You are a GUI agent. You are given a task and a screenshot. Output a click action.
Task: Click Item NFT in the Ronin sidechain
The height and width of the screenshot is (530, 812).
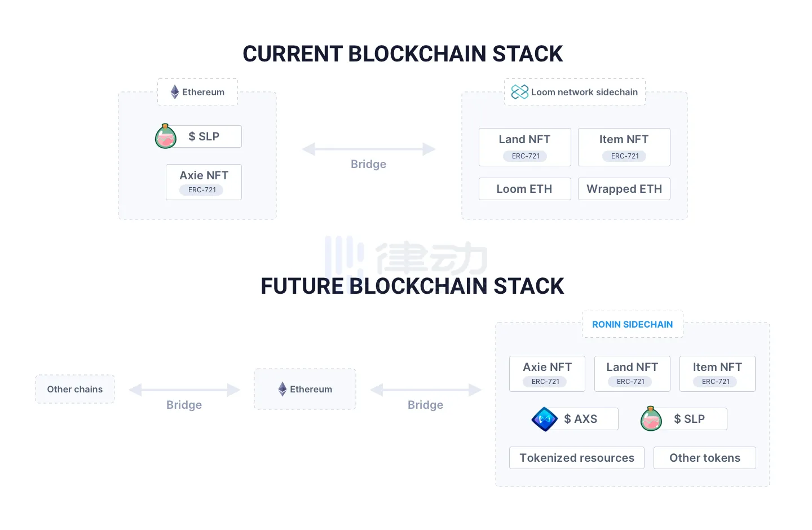(717, 368)
